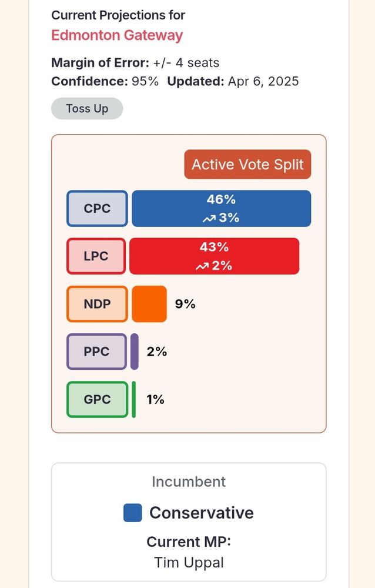
Task: Click the red LPC 43% bar
Action: tap(214, 256)
